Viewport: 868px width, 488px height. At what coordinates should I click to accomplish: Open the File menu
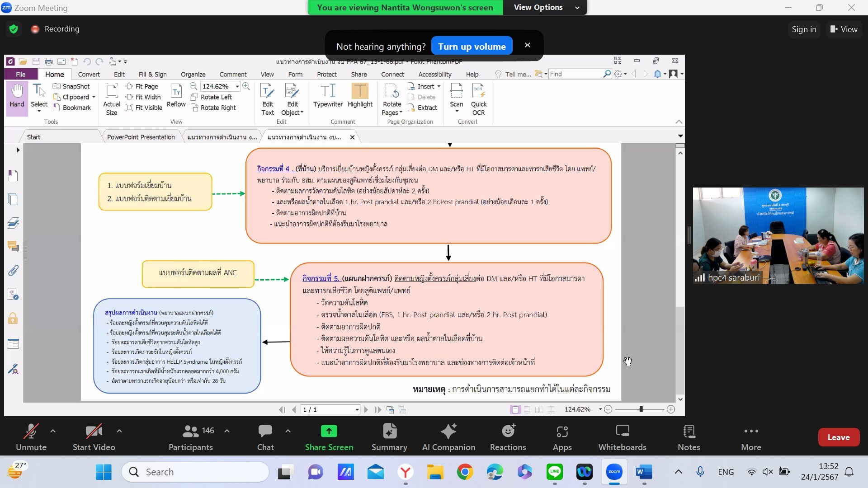point(21,74)
